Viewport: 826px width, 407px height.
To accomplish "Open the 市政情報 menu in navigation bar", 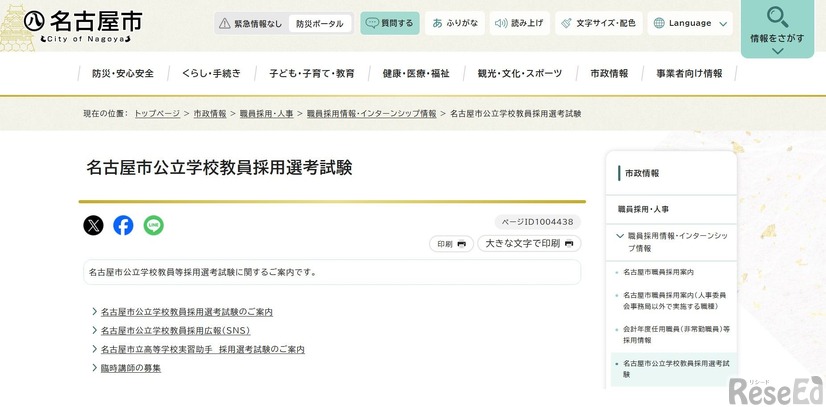I will tap(609, 74).
